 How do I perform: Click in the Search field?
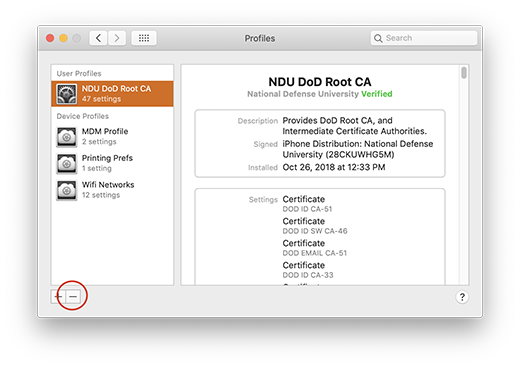point(424,38)
